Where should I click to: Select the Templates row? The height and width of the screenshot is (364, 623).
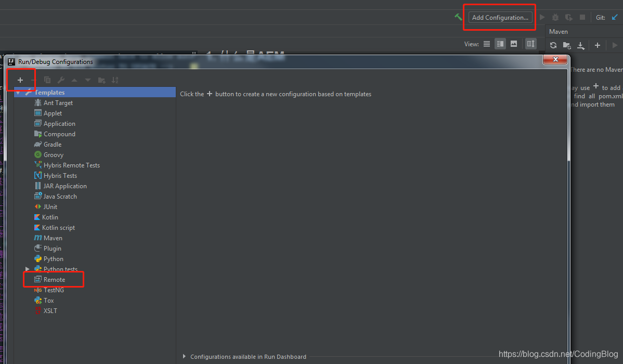[x=95, y=92]
